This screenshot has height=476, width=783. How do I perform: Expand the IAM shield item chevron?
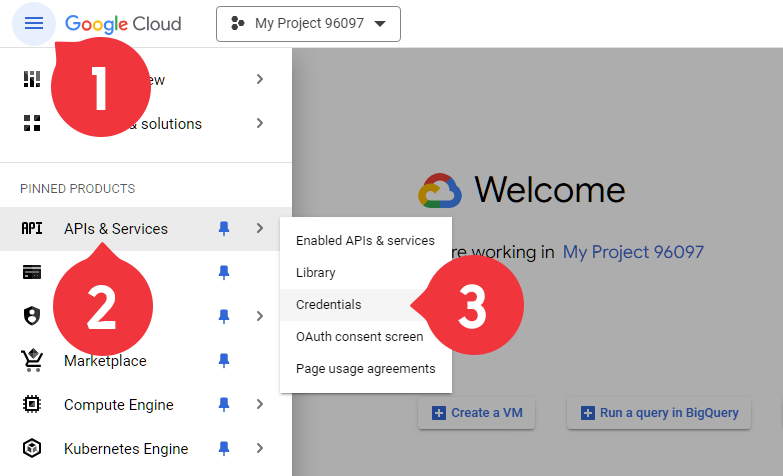tap(260, 316)
